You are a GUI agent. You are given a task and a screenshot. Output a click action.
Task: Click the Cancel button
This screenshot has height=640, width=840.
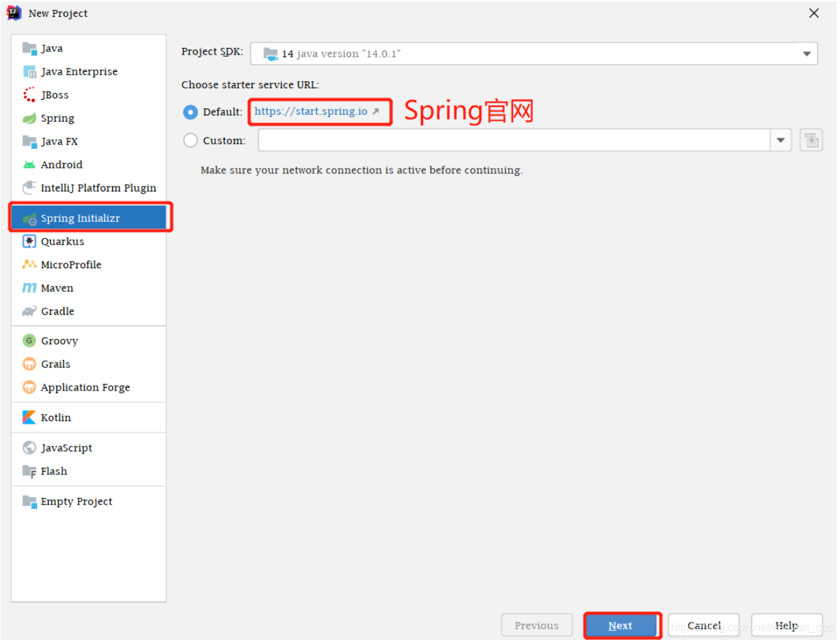pos(704,625)
